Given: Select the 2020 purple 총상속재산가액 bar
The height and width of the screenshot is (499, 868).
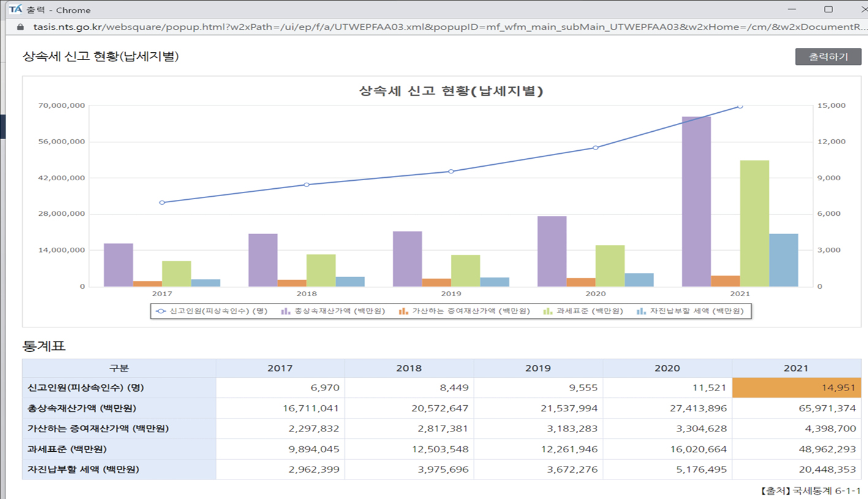Looking at the screenshot, I should coord(552,251).
